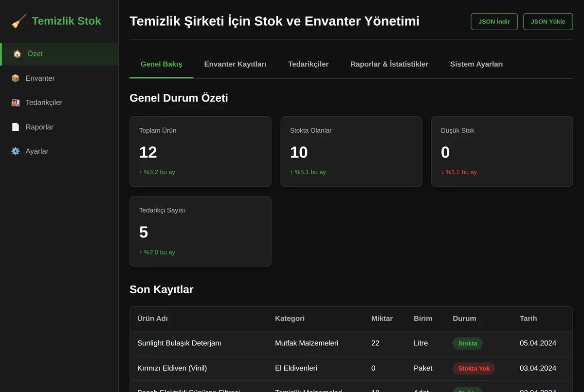
Task: Switch to the Envanter Kayıtları tab
Action: (235, 64)
